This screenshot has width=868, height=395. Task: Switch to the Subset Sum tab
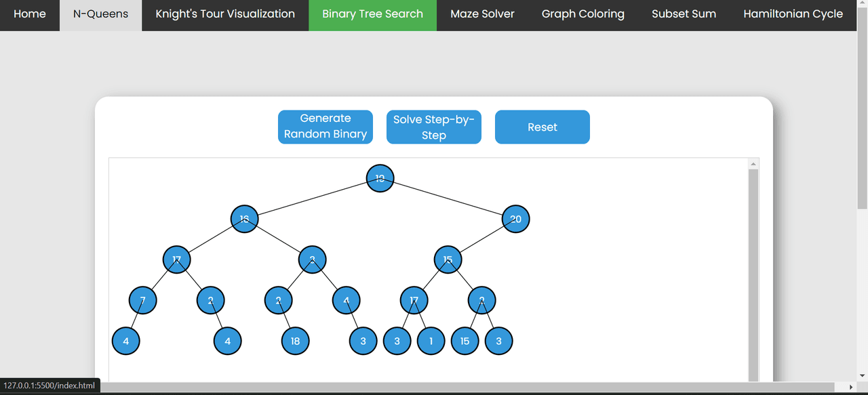(x=684, y=14)
